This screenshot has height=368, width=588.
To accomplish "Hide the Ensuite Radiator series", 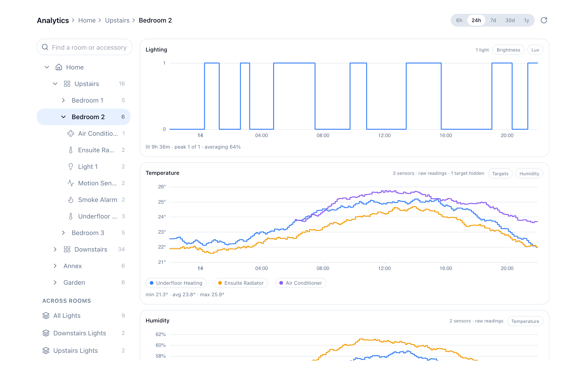I will tap(241, 283).
